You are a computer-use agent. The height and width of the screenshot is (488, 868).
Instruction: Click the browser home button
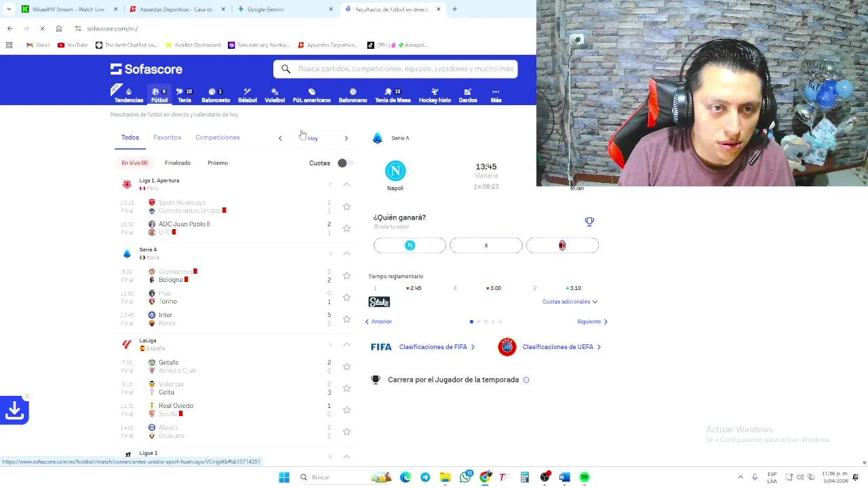(x=59, y=28)
